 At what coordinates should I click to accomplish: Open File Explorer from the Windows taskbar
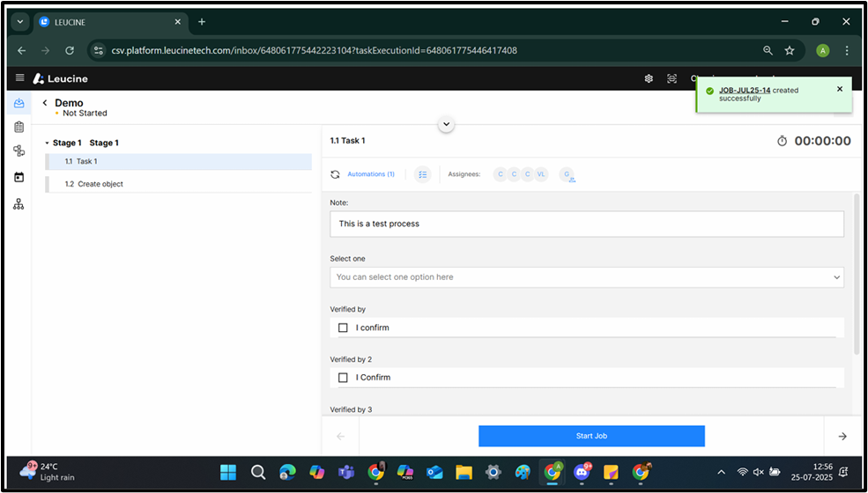(464, 472)
